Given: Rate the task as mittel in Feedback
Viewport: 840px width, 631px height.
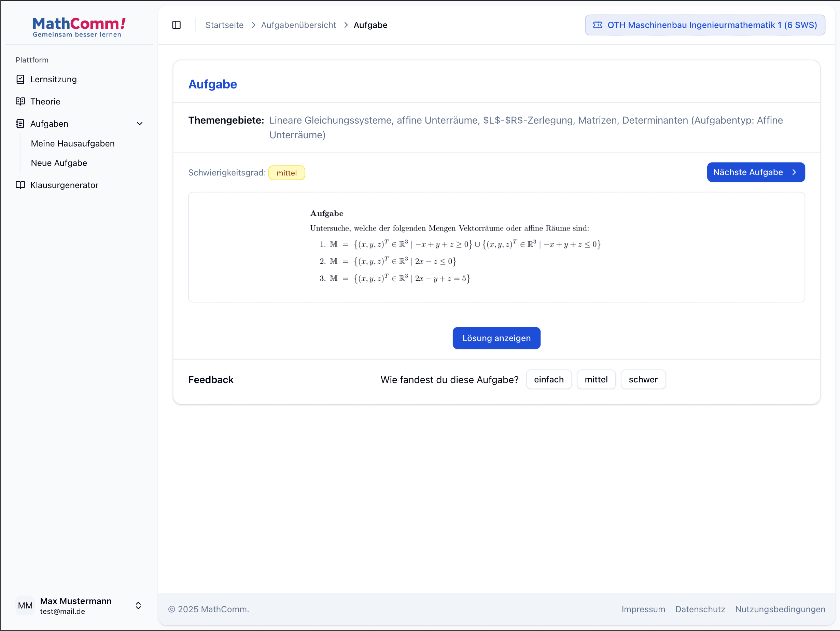Looking at the screenshot, I should coord(596,379).
